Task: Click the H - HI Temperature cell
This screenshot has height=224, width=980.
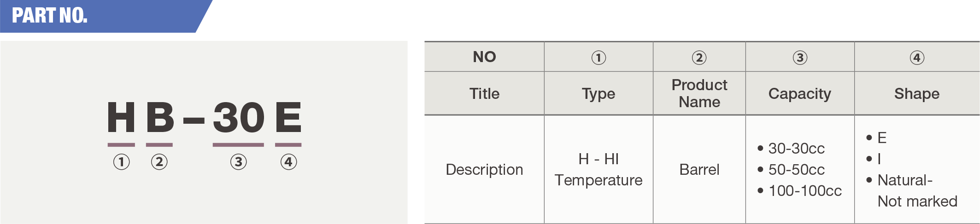Action: point(599,170)
